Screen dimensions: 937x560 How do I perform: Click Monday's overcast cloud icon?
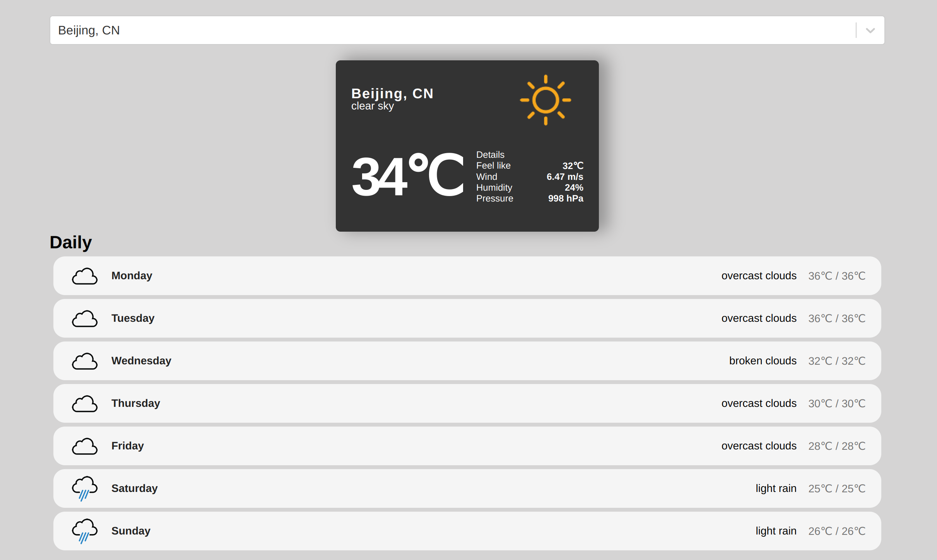click(85, 276)
